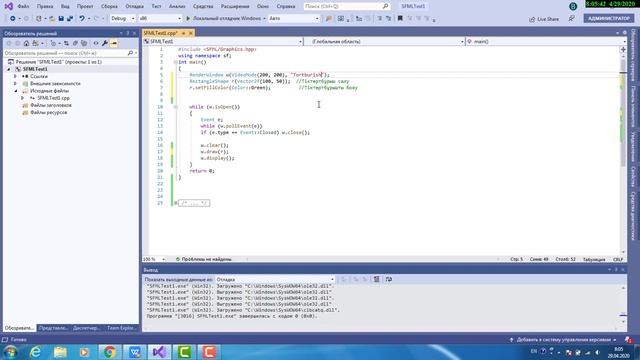Click the Navigate backward icon in main toolbar
This screenshot has width=640, height=360.
(12, 18)
